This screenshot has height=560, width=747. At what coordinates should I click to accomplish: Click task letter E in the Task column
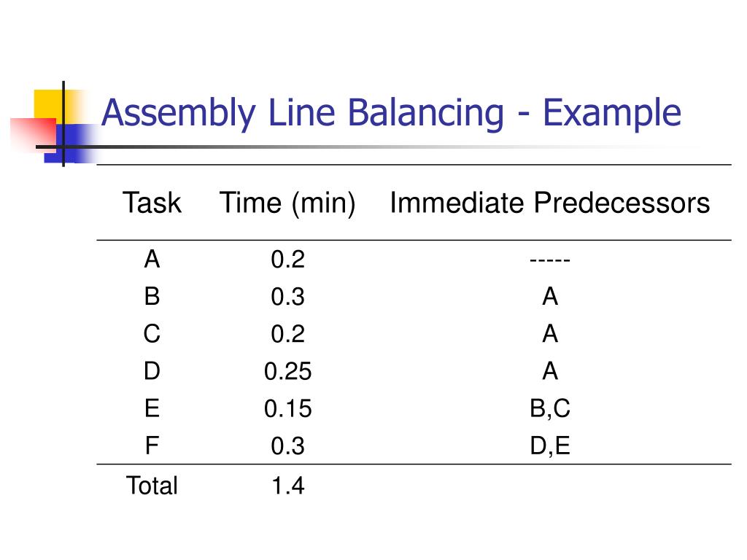pyautogui.click(x=152, y=409)
